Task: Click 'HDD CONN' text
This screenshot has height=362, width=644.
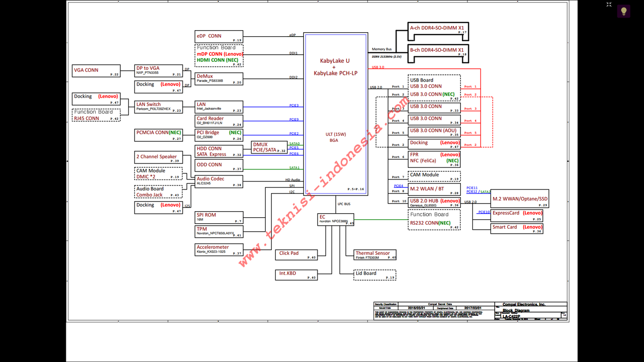Action: 209,148
